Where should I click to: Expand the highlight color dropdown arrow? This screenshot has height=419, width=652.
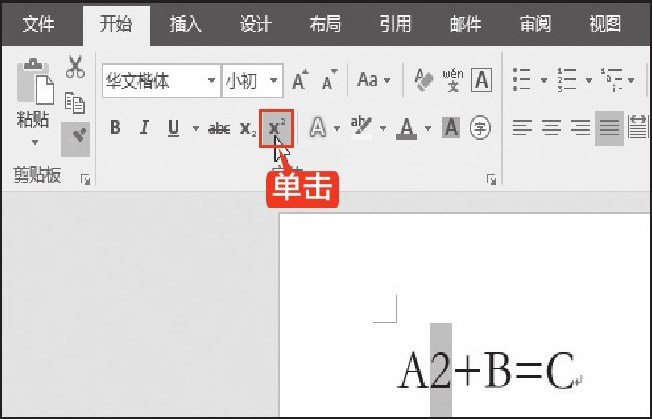click(x=383, y=128)
